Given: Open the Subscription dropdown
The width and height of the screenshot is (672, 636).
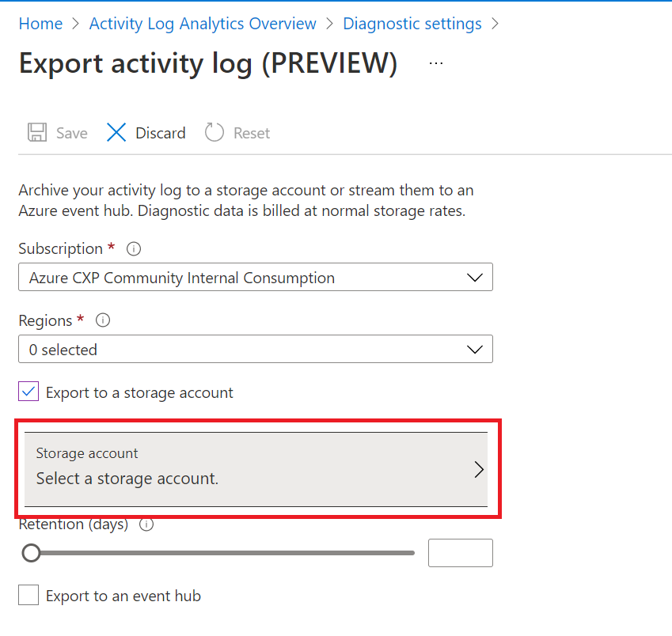Looking at the screenshot, I should pos(255,278).
